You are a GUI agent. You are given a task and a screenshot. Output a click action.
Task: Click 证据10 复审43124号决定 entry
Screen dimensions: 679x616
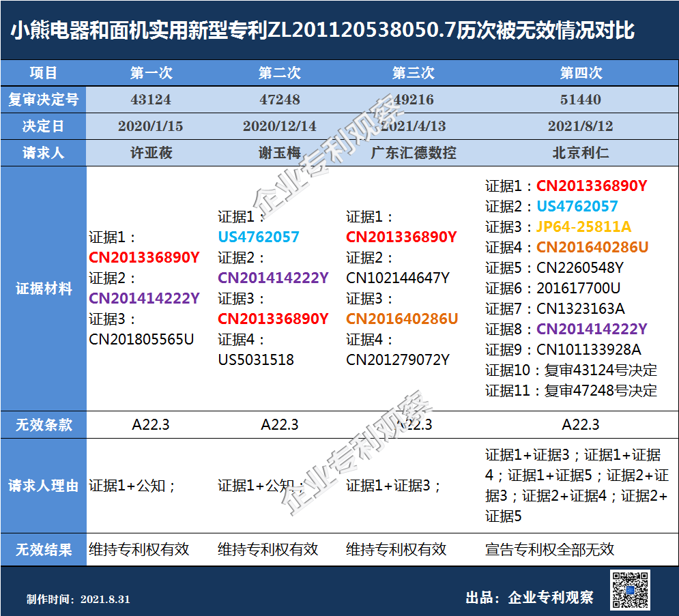pyautogui.click(x=570, y=370)
